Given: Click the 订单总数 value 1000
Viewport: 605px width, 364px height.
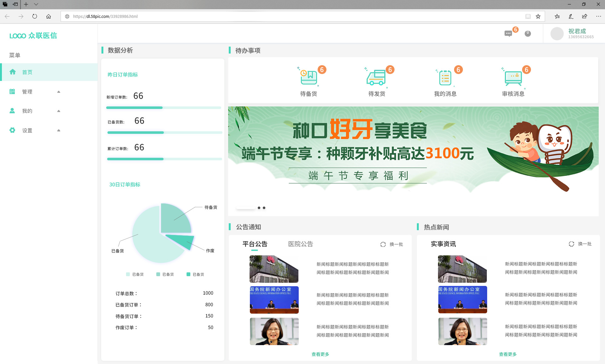Looking at the screenshot, I should coord(208,293).
